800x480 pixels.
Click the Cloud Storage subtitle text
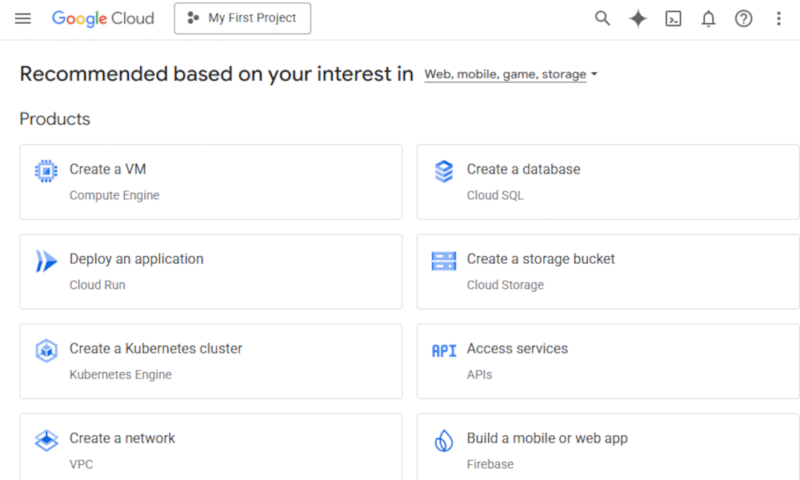pos(505,285)
